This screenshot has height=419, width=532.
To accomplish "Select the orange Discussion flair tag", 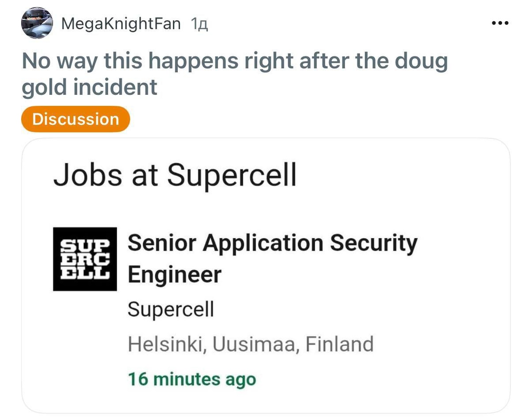I will coord(75,119).
